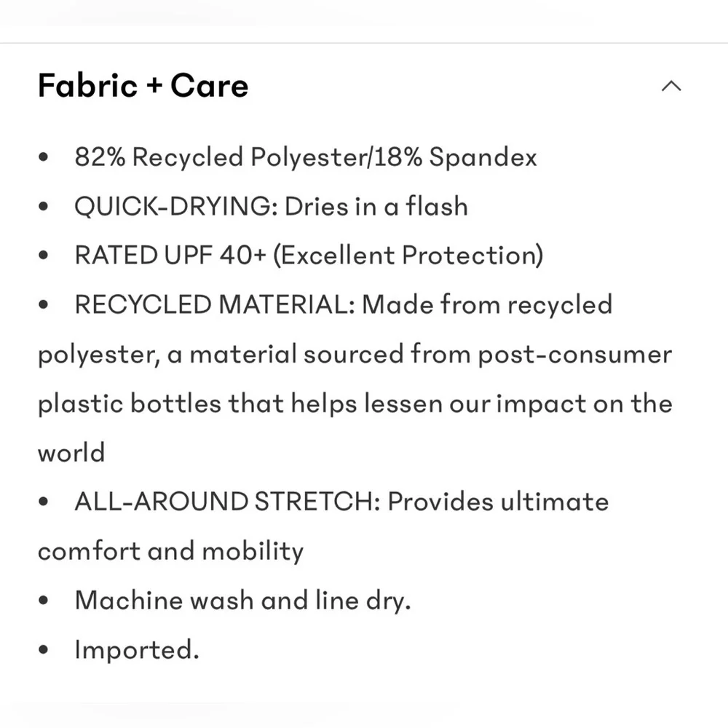
Task: Click the ALL-AROUND STRETCH: Provides ultimate line
Action: pos(341,502)
